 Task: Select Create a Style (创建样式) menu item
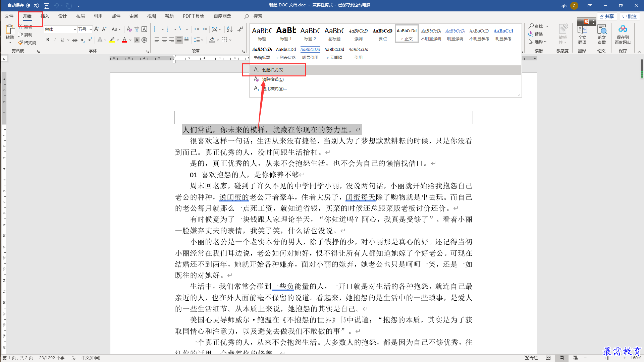(385, 70)
